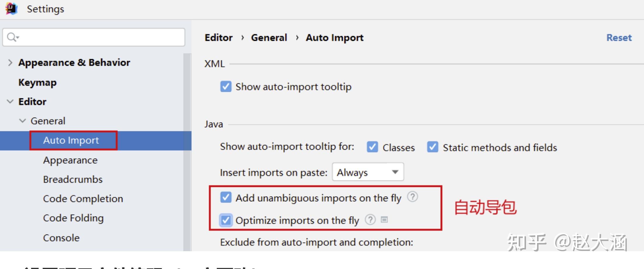Select Keymap in the settings tree
The width and height of the screenshot is (644, 269).
[38, 83]
